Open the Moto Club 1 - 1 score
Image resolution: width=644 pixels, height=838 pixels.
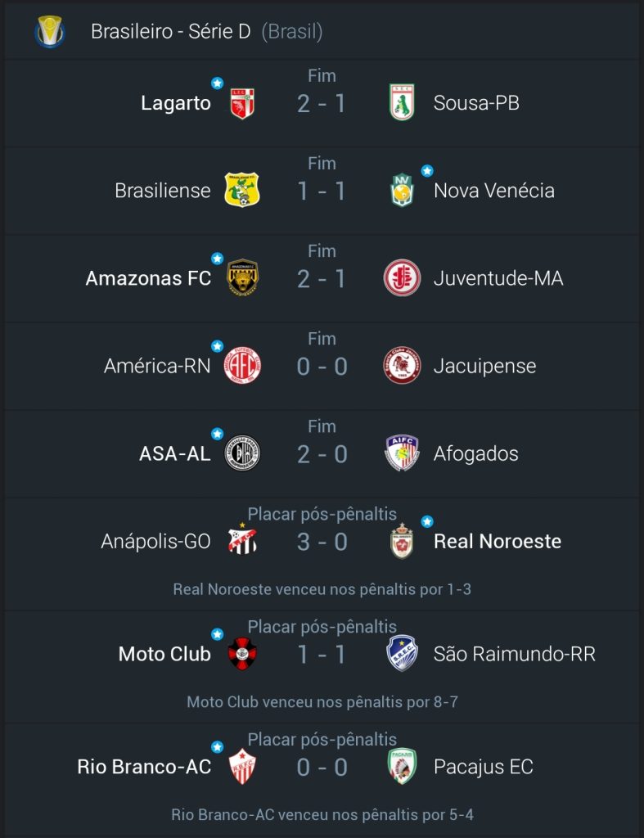[x=322, y=655]
